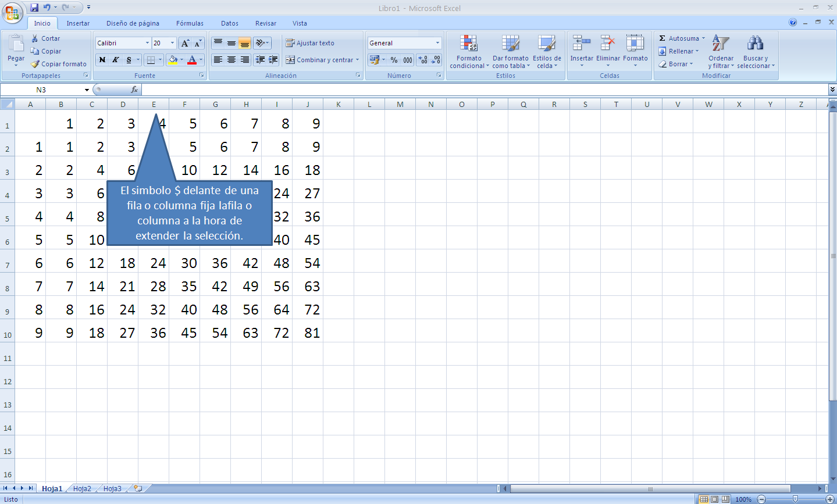Screen dimensions: 837x504
Task: Open Formato condicional
Action: point(469,52)
